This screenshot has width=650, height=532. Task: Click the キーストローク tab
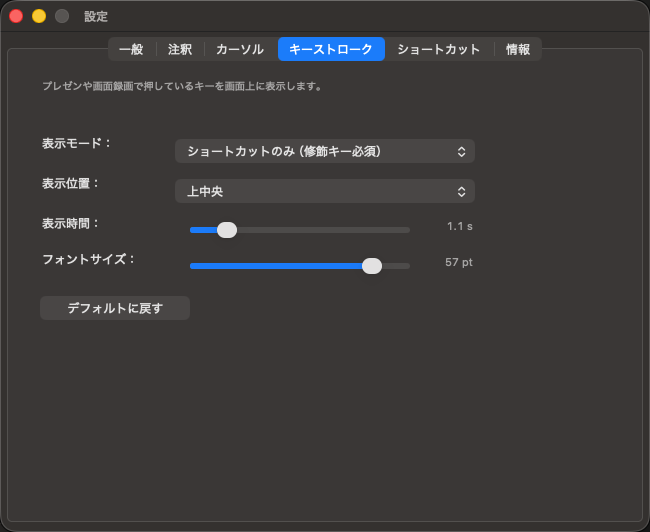tap(331, 49)
